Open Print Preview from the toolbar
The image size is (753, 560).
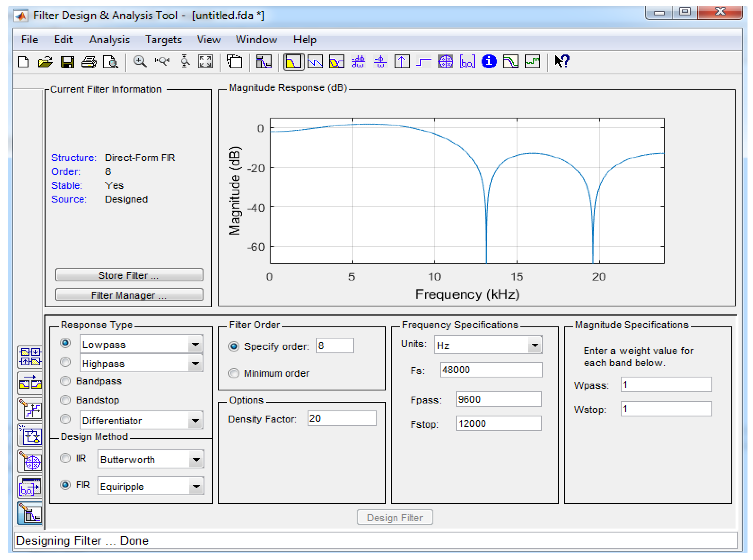coord(111,62)
